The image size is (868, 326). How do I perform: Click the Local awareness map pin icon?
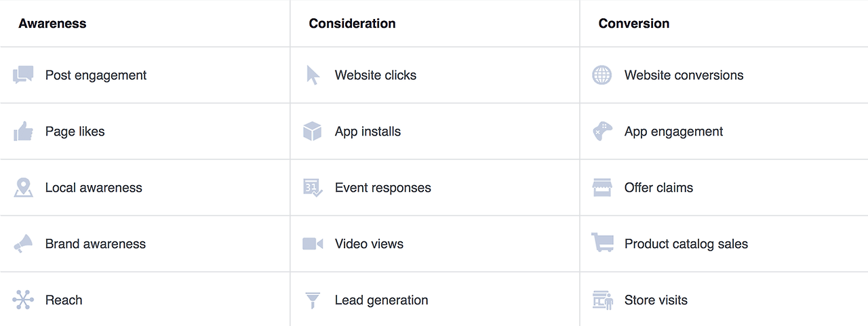pyautogui.click(x=23, y=188)
